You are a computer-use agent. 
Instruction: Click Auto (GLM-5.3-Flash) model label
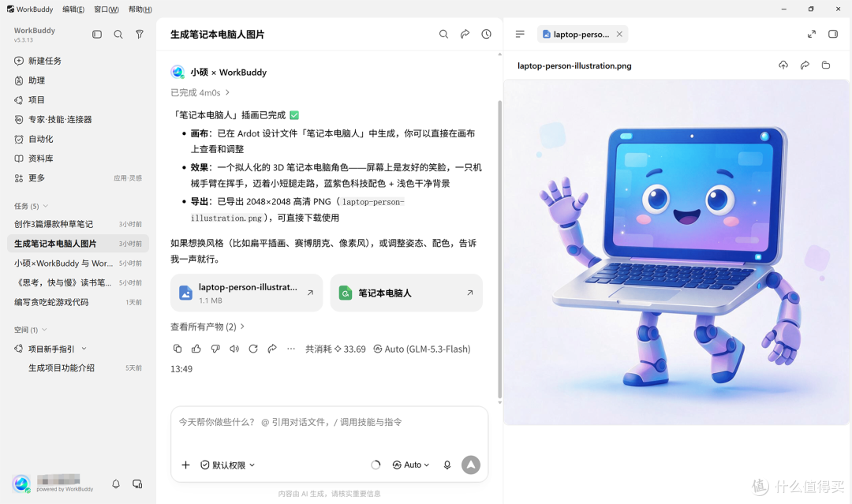421,349
